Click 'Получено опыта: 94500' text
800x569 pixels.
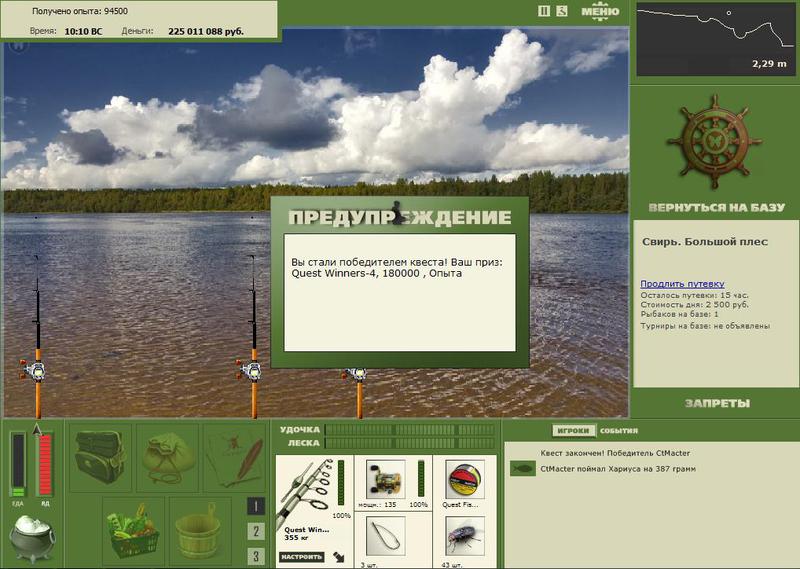80,11
